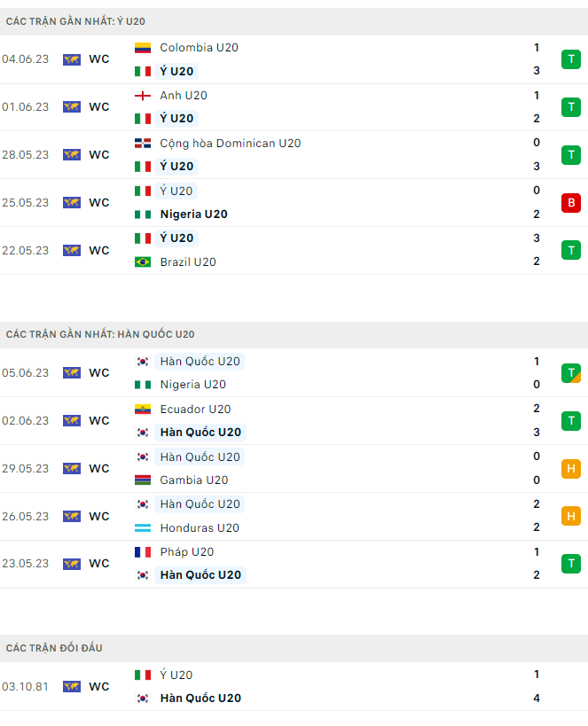Click the orange H badge for Gambia match

[570, 469]
